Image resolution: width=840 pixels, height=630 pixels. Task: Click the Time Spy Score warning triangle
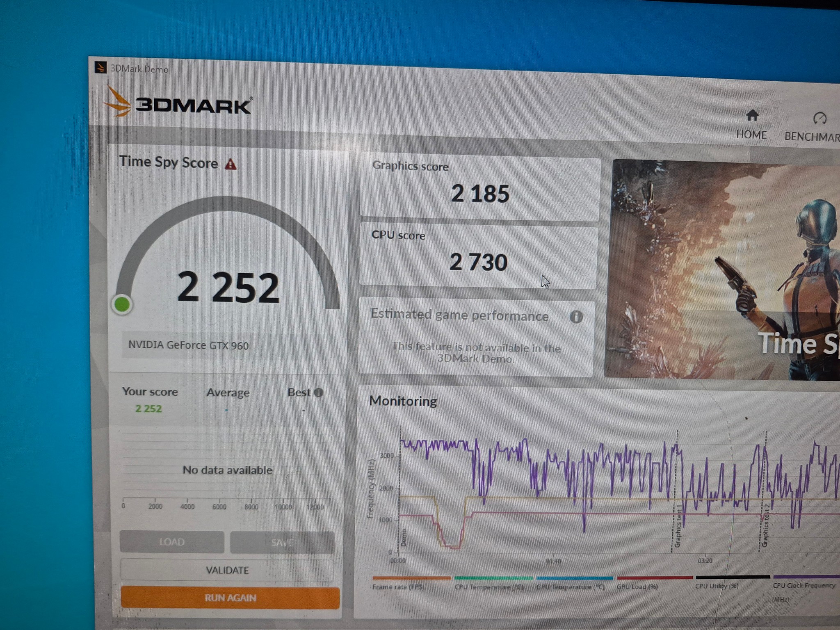click(231, 164)
